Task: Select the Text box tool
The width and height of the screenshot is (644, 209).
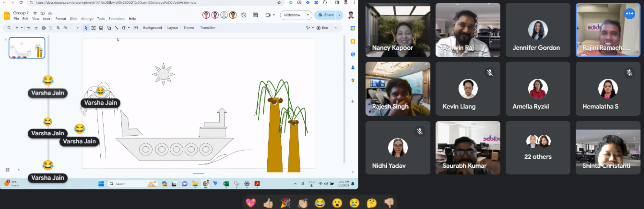Action: click(93, 28)
